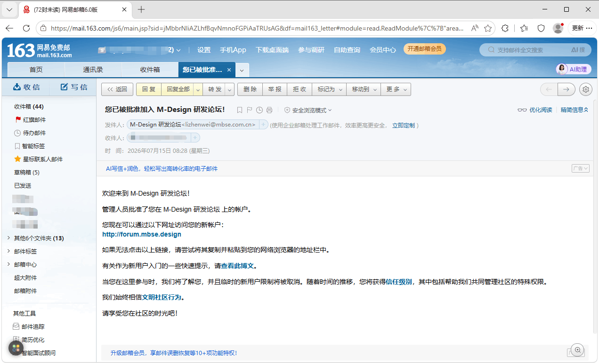Click 收信 to receive mail
The width and height of the screenshot is (599, 364).
26,87
